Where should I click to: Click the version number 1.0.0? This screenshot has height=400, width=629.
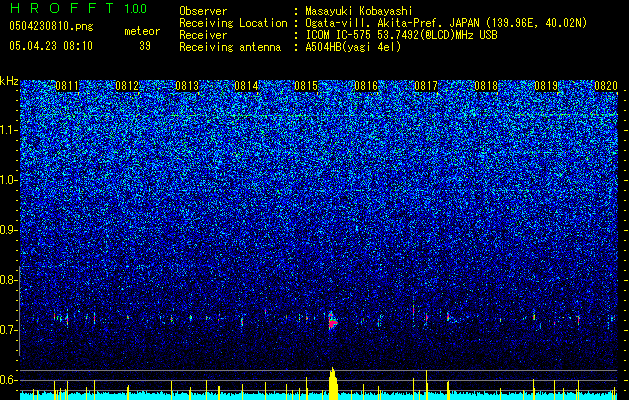(x=136, y=8)
